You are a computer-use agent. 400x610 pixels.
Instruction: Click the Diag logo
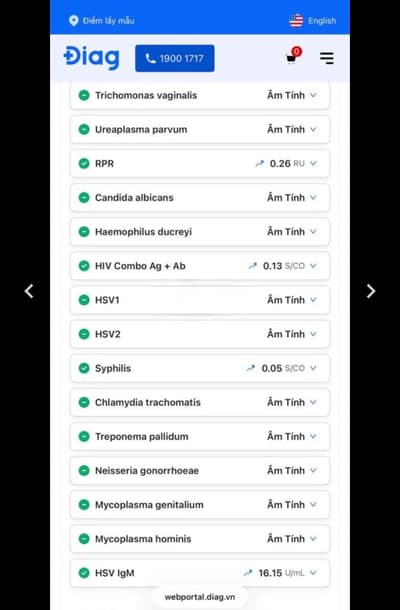[92, 58]
